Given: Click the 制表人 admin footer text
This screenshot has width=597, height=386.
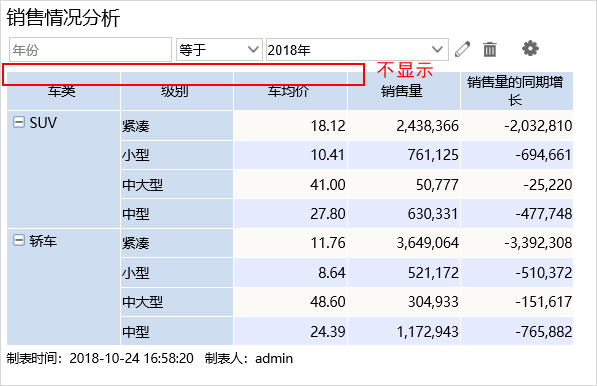Looking at the screenshot, I should click(x=249, y=359).
